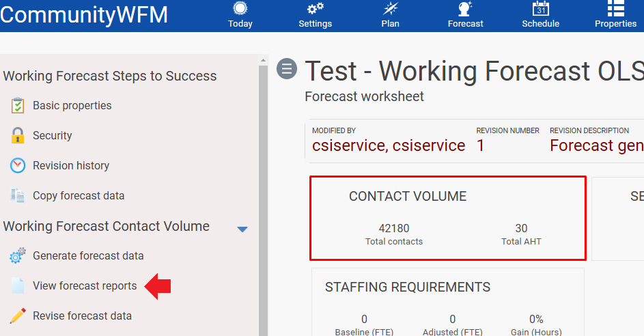This screenshot has height=336, width=644.
Task: Open the Forecast crystal ball icon
Action: pos(465,8)
